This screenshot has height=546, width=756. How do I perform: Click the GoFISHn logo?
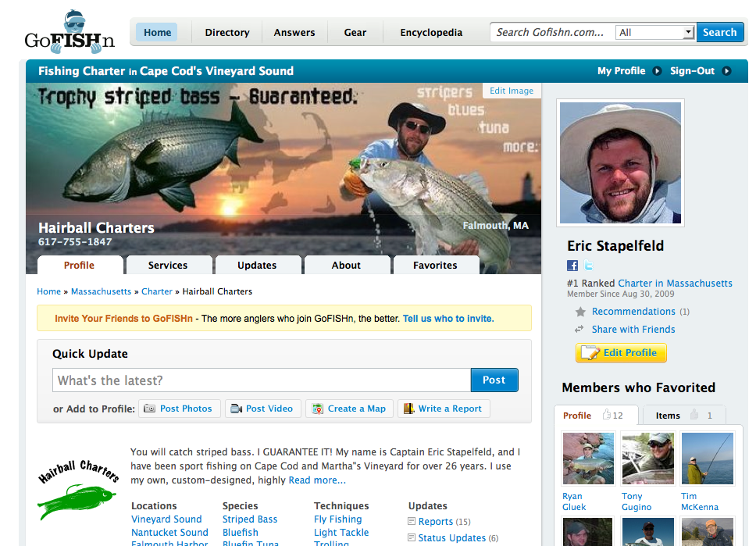70,33
